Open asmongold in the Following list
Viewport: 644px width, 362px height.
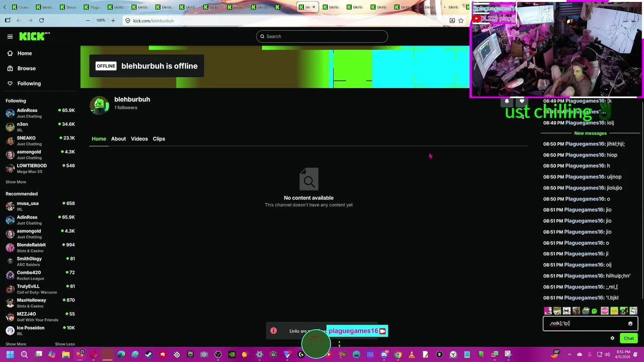pyautogui.click(x=40, y=154)
